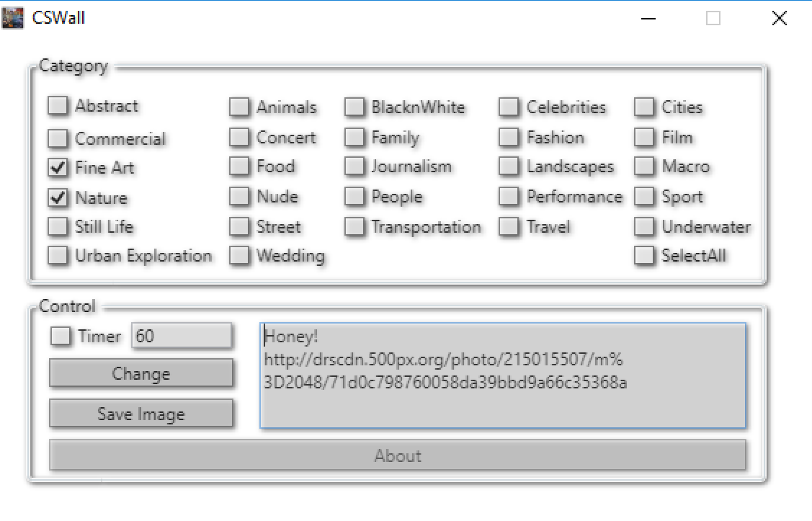Image resolution: width=812 pixels, height=521 pixels.
Task: Check the Family category
Action: (354, 137)
